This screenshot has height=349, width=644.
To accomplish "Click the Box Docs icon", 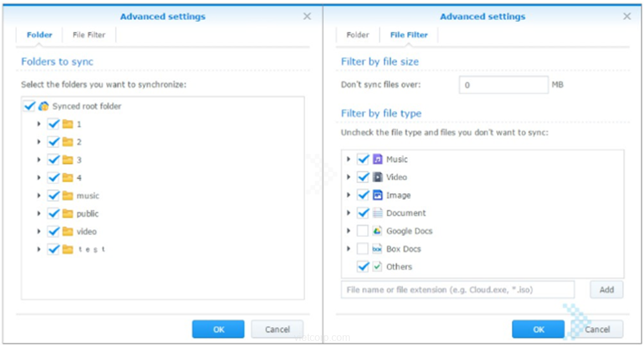I will pyautogui.click(x=377, y=249).
